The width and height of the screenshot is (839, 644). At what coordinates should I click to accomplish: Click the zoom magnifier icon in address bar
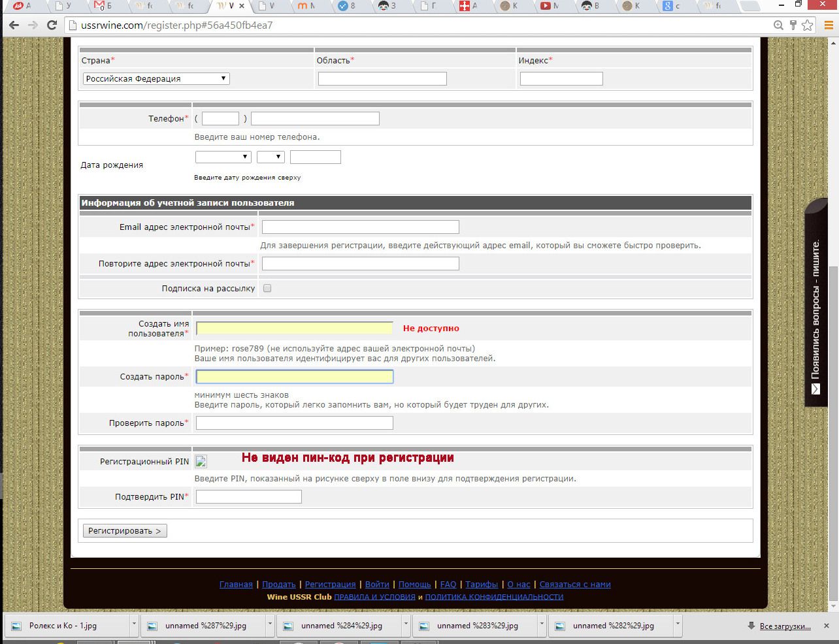(x=778, y=25)
